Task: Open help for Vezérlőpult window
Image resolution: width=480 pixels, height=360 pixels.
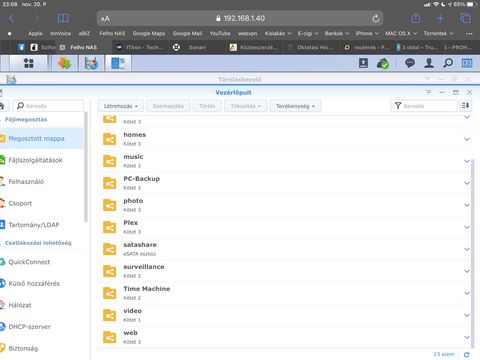Action: [x=428, y=92]
